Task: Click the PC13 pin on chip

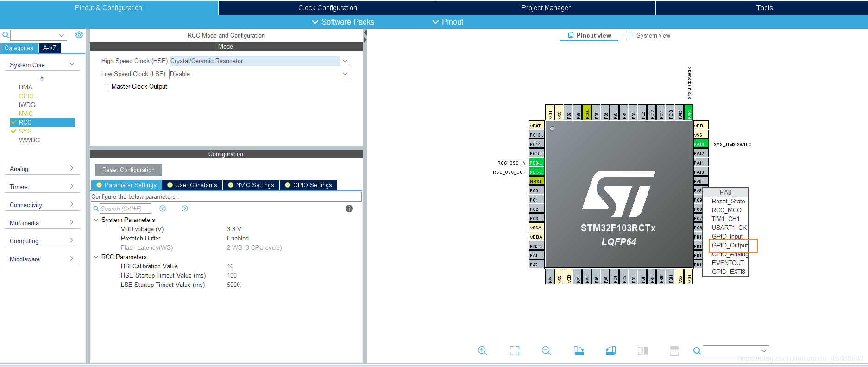Action: click(x=536, y=135)
